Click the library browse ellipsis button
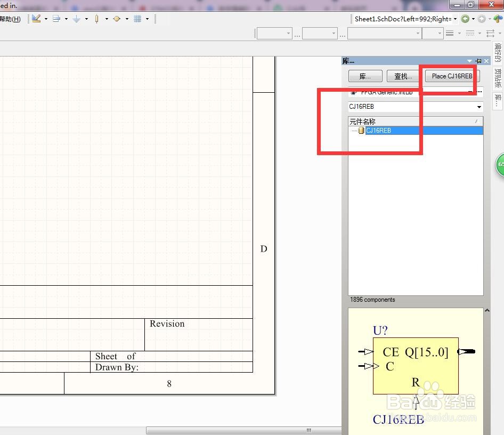The width and height of the screenshot is (504, 435). click(x=479, y=92)
